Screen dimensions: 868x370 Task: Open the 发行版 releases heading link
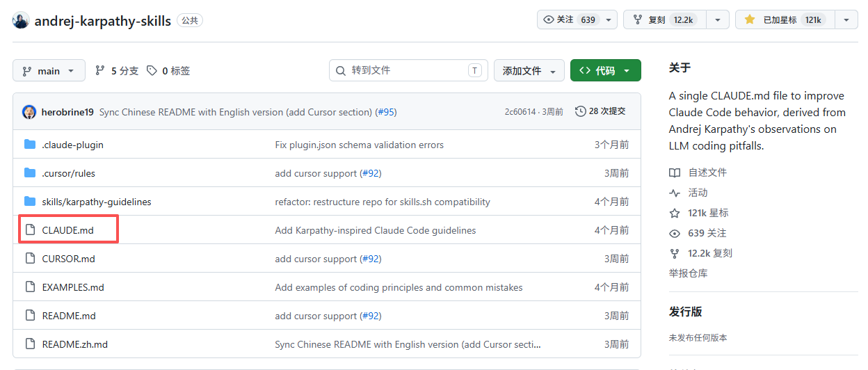(685, 312)
